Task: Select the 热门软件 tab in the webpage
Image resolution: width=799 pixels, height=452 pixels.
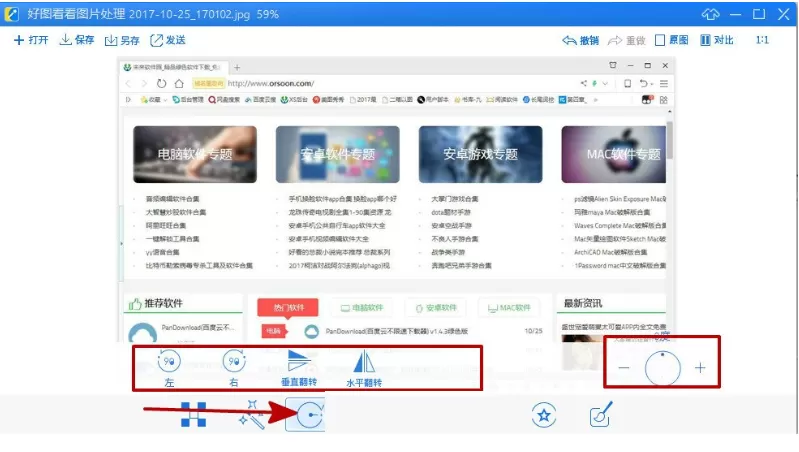Action: point(288,307)
